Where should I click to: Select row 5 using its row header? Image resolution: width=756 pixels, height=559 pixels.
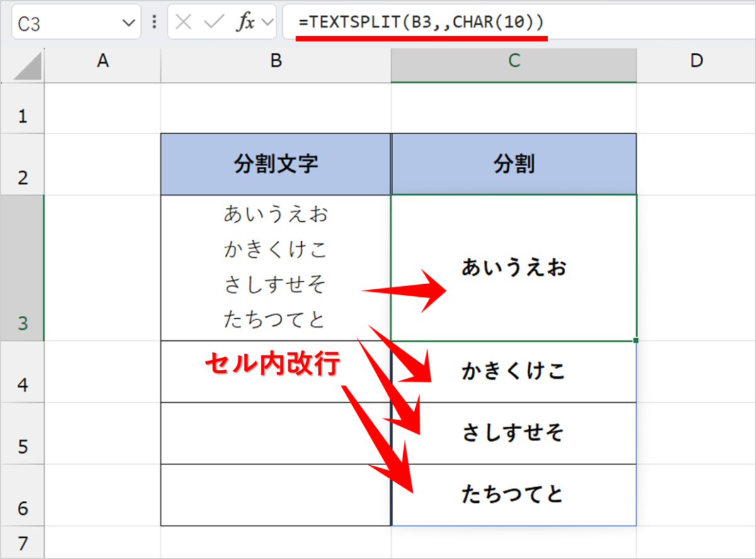point(23,432)
